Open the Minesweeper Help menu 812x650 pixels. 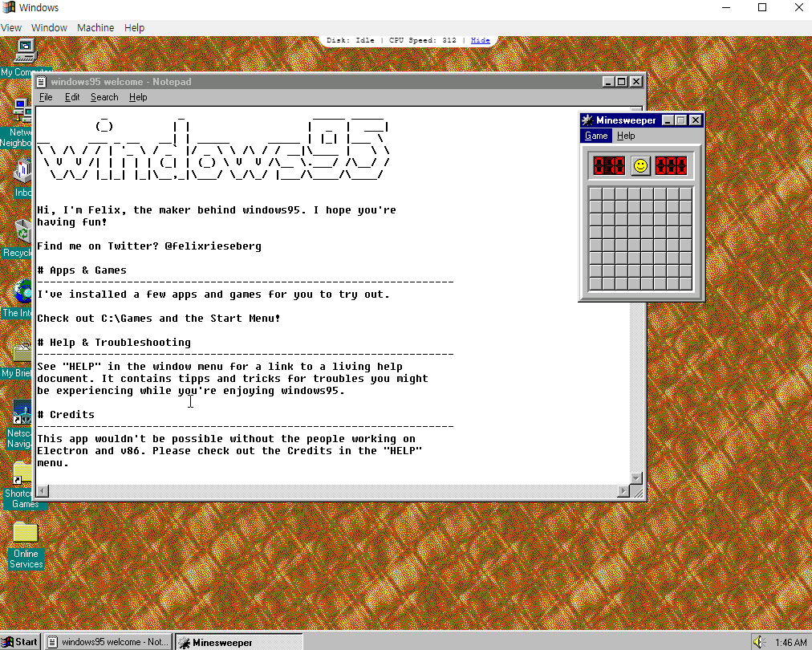626,136
